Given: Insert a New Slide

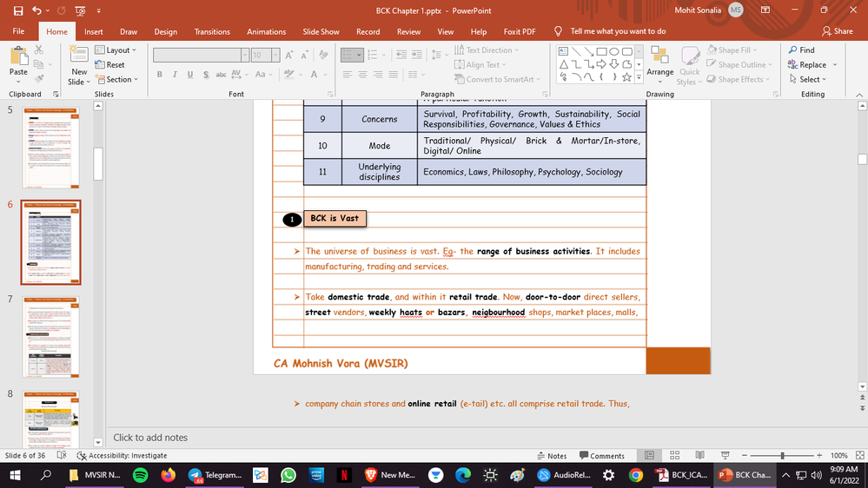Looking at the screenshot, I should click(78, 66).
